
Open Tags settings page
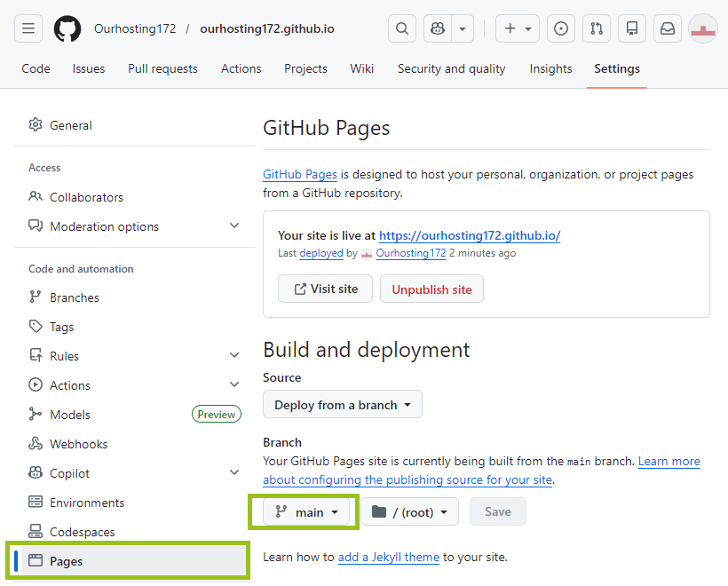click(x=135, y=327)
